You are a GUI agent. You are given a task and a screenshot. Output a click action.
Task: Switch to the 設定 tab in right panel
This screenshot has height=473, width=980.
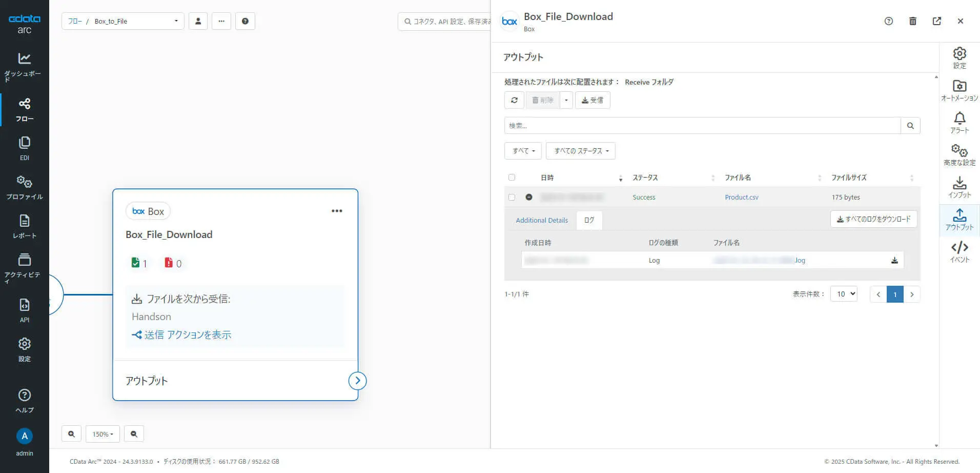pyautogui.click(x=959, y=58)
